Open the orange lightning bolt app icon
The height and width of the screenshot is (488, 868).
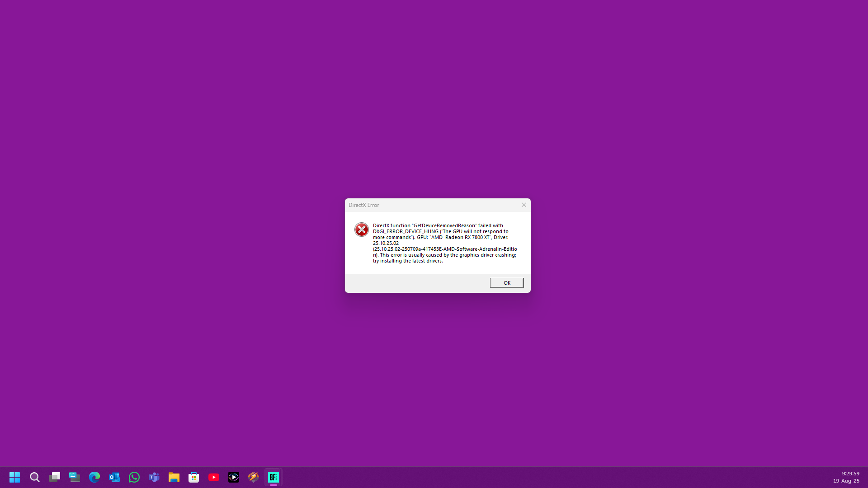click(x=254, y=477)
